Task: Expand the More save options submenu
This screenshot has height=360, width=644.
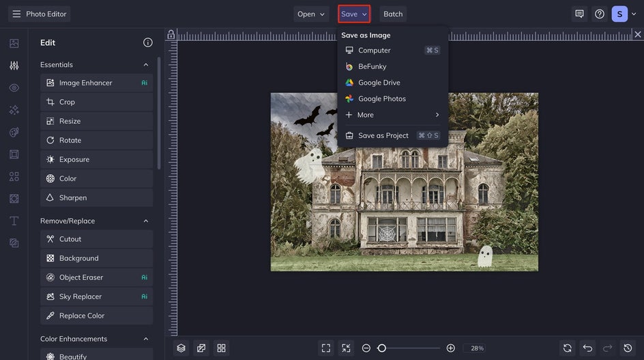Action: click(x=393, y=115)
